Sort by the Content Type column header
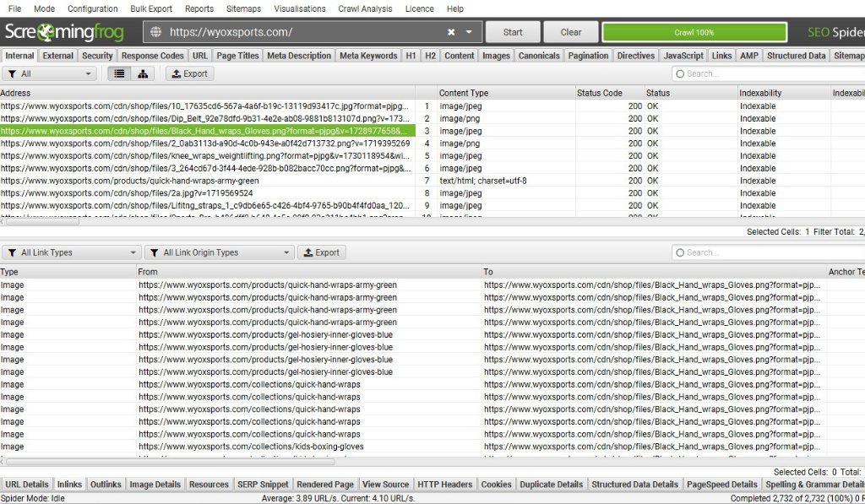Screen dimensions: 865x504 (x=506, y=93)
